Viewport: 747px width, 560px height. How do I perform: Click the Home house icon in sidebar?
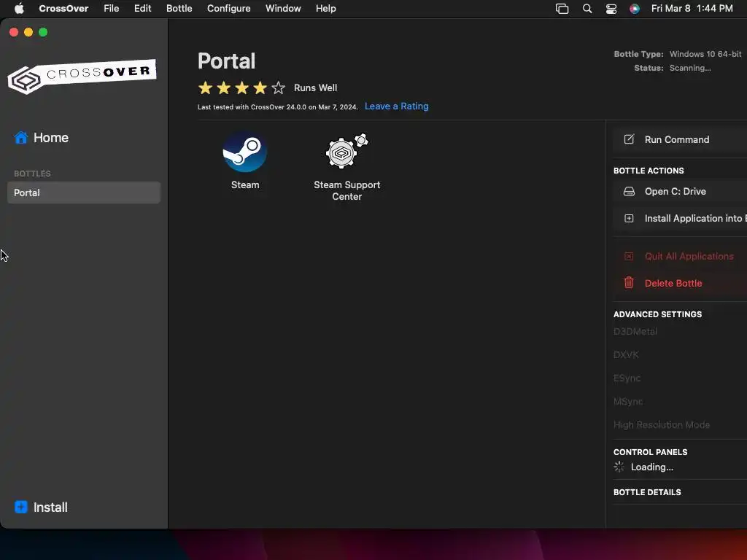click(21, 138)
